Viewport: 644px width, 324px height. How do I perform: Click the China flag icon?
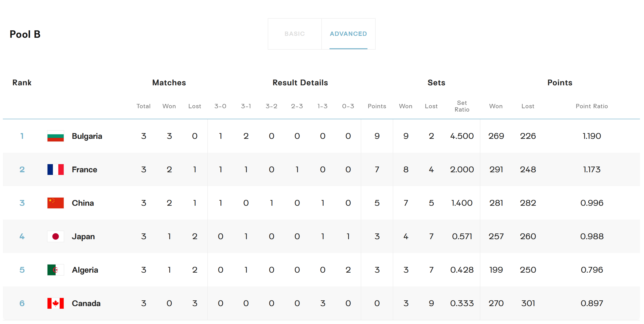pos(56,203)
